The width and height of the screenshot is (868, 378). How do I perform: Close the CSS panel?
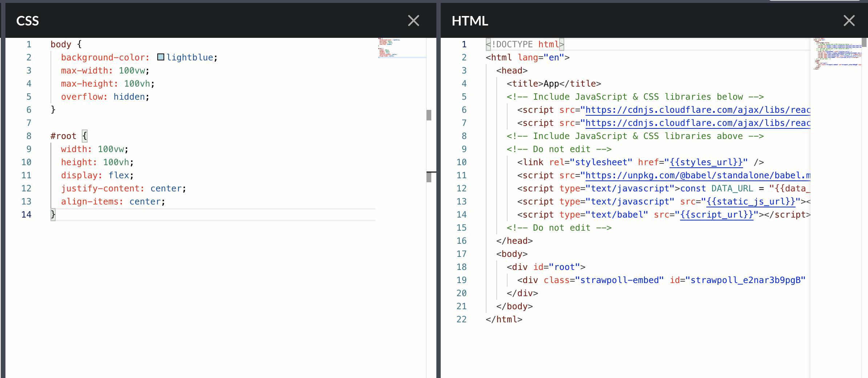tap(413, 21)
